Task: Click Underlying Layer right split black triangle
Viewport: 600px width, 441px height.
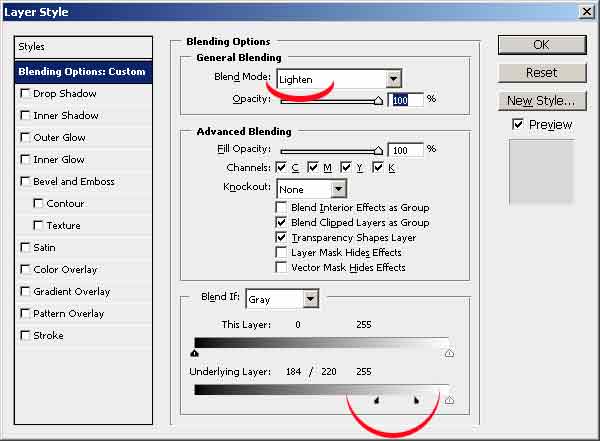Action: (x=416, y=400)
